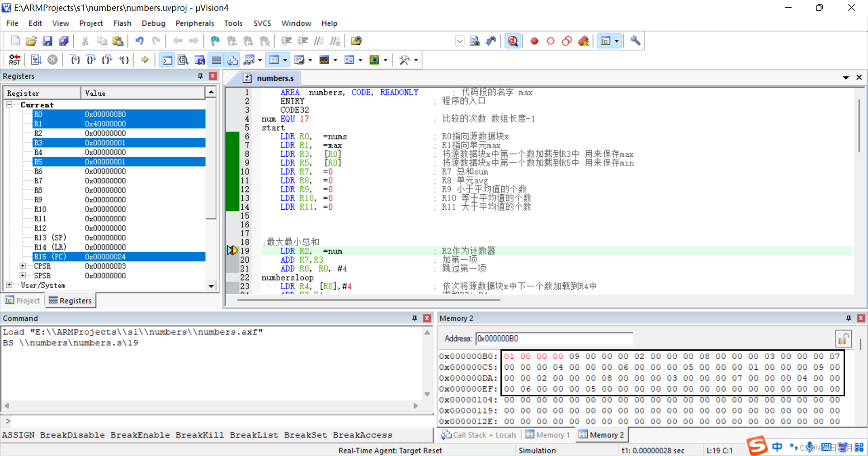Collapse the Current register group
868x456 pixels.
tap(9, 104)
